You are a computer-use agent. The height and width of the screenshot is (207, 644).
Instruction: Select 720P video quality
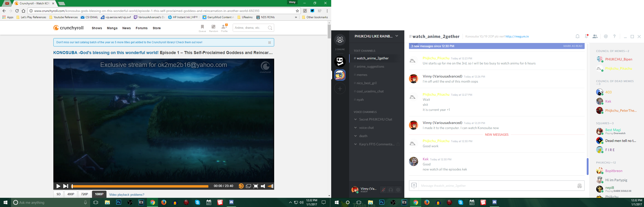(84, 194)
